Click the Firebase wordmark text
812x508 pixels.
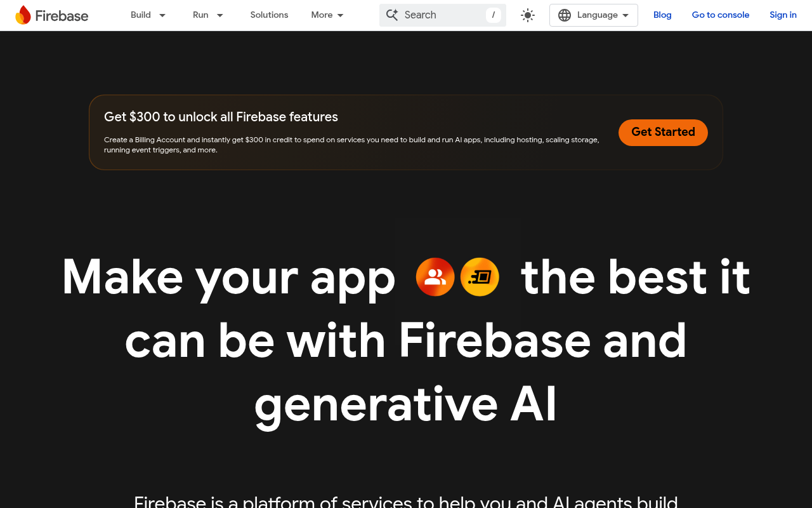62,16
